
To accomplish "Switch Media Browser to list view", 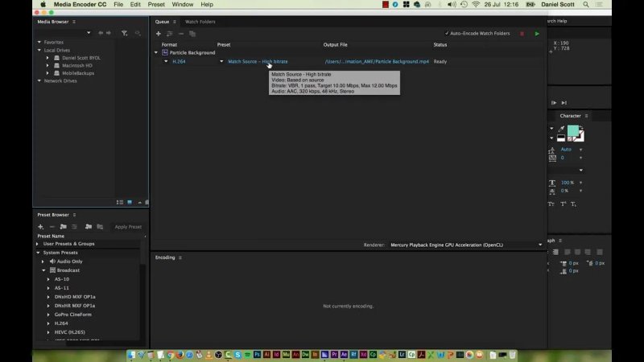I will (x=120, y=203).
